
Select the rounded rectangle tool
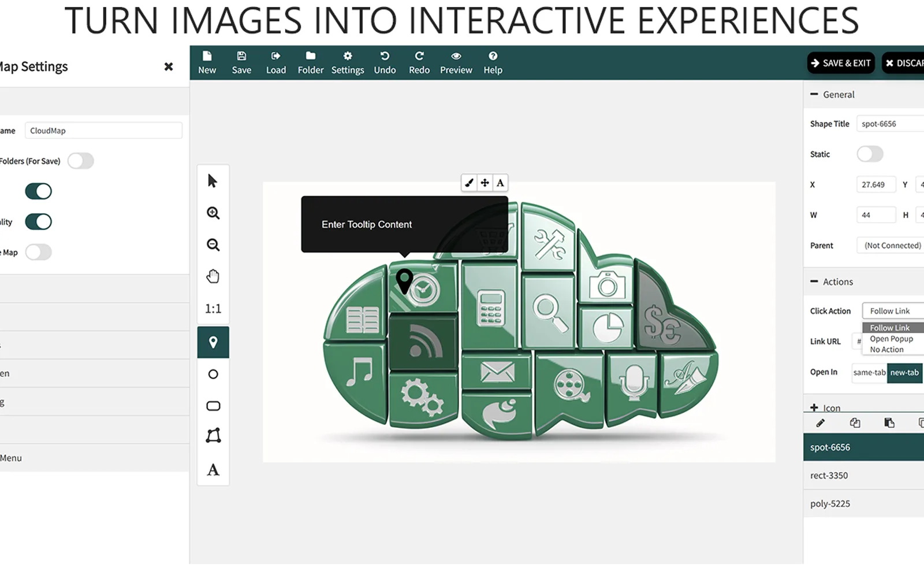213,406
